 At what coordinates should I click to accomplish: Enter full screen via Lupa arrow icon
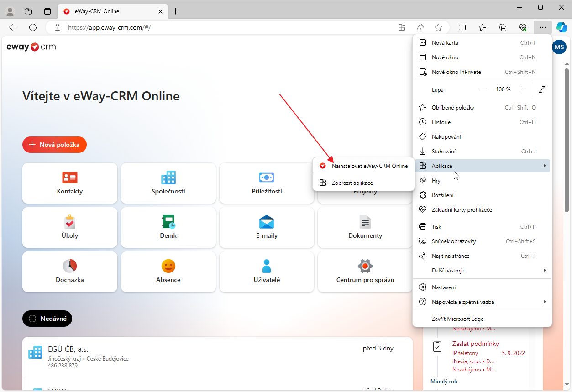point(542,89)
